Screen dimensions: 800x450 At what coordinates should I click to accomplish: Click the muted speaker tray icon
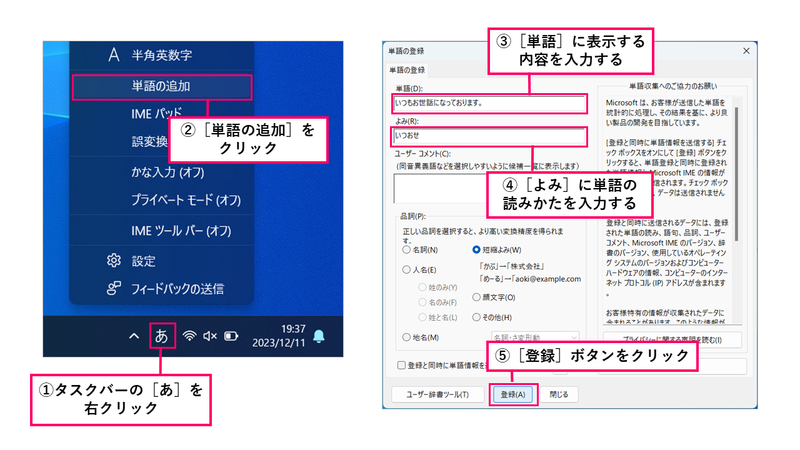pos(210,336)
